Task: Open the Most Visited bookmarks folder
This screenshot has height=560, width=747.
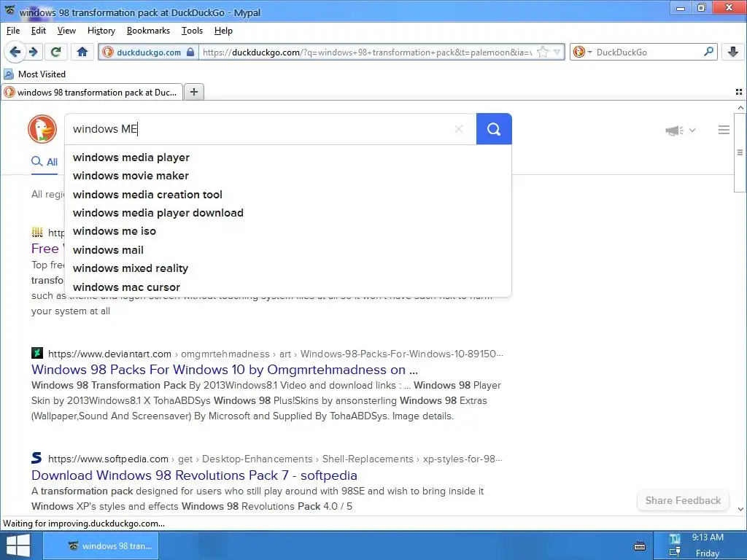Action: (34, 74)
